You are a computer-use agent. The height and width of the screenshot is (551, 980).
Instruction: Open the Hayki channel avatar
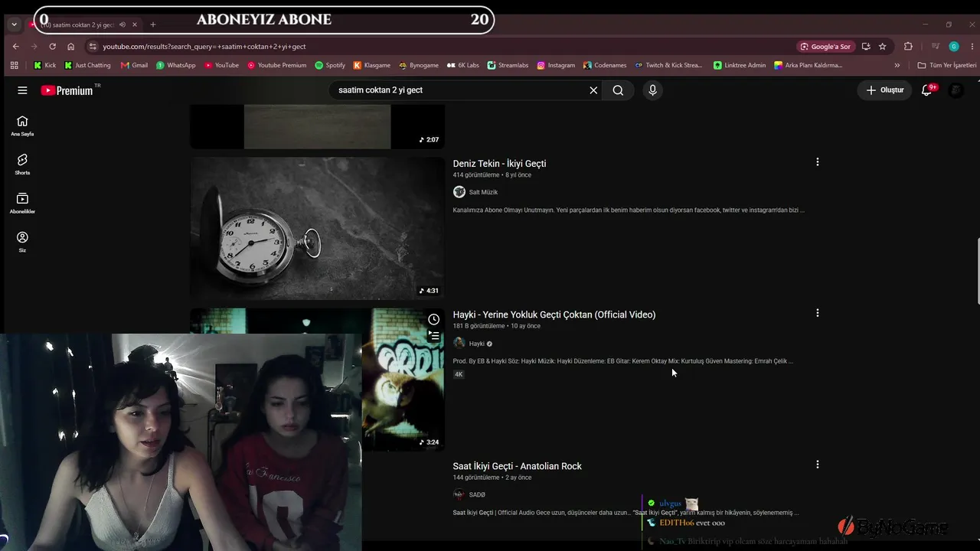tap(459, 344)
